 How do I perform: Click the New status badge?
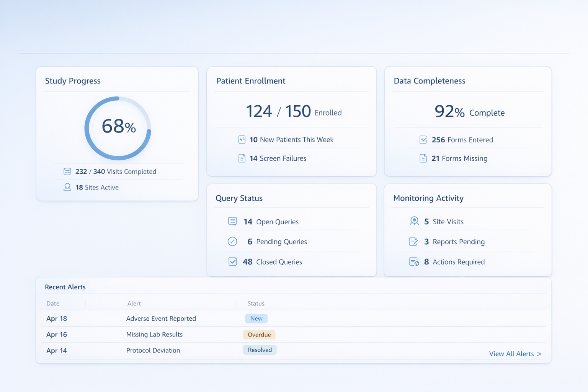coord(256,318)
